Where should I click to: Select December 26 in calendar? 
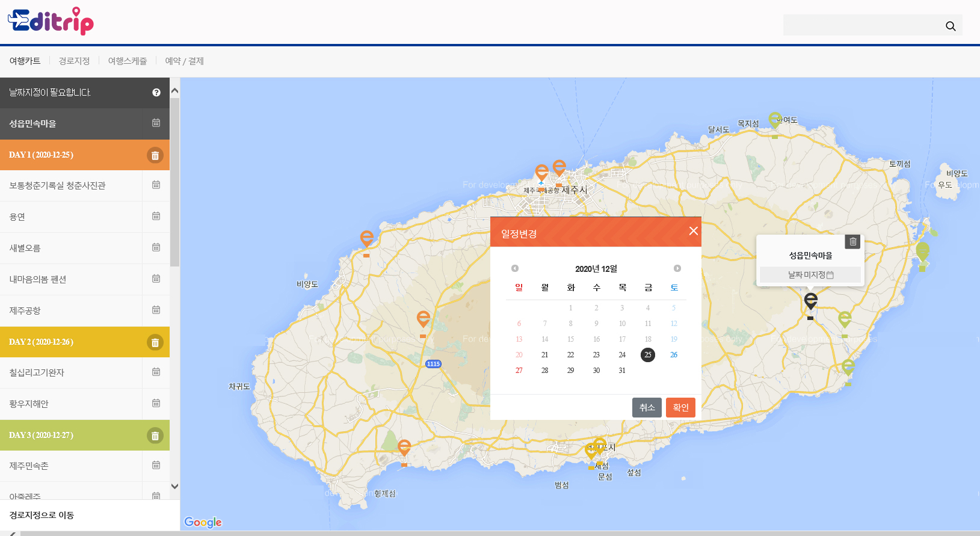[x=674, y=355]
